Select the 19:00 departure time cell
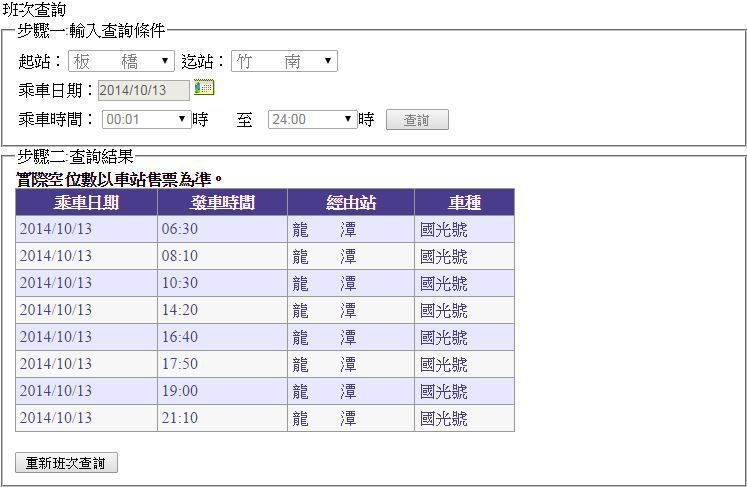 (180, 392)
